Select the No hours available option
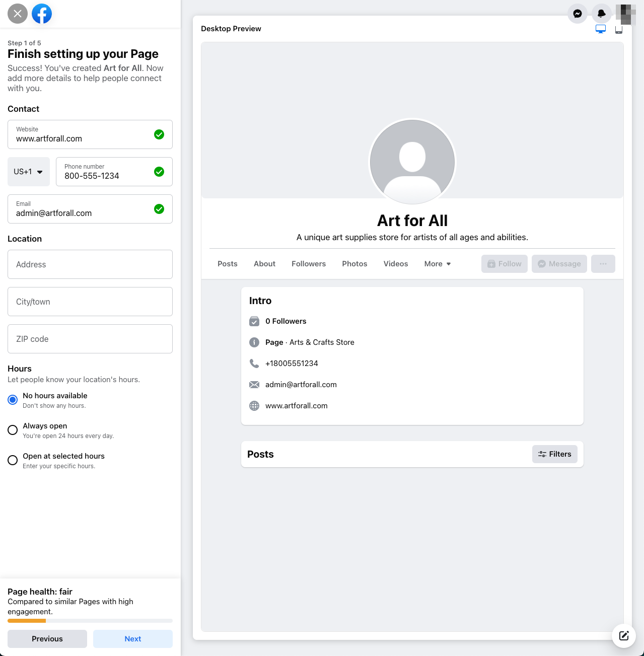This screenshot has width=644, height=656. click(x=13, y=399)
